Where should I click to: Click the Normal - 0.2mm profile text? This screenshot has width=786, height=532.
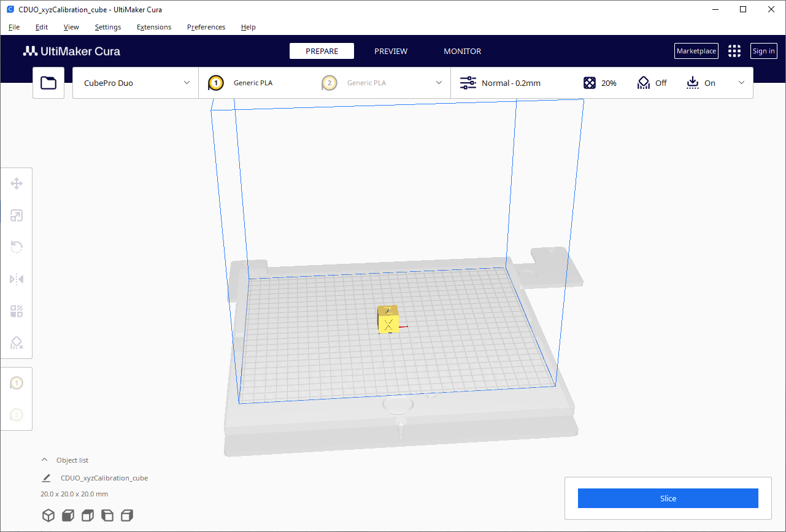[511, 83]
